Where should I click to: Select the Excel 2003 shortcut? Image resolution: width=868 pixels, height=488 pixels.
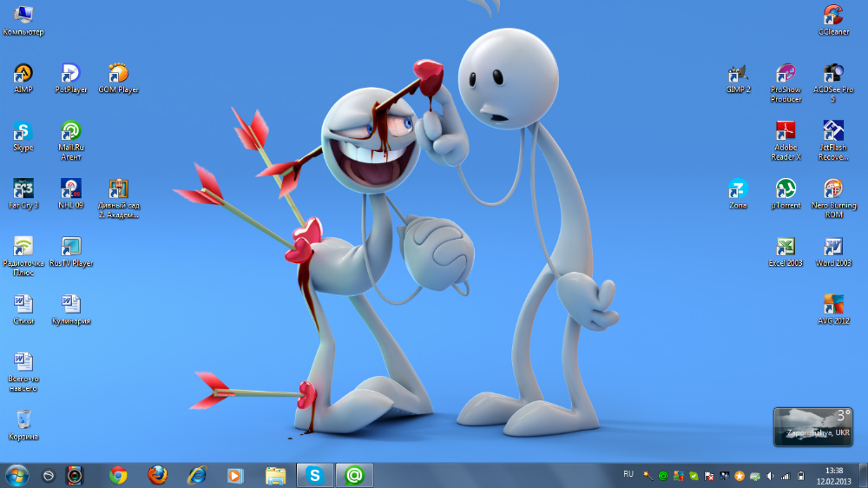click(x=786, y=252)
